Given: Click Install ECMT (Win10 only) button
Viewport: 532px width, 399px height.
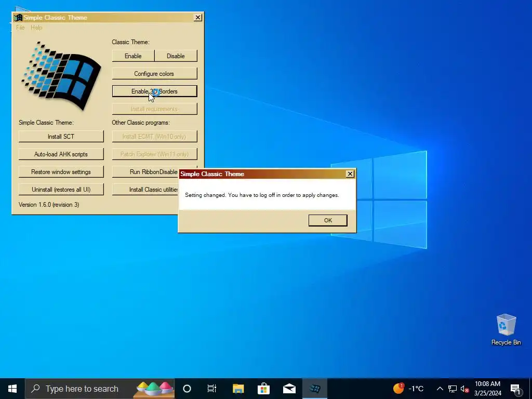Looking at the screenshot, I should point(154,137).
